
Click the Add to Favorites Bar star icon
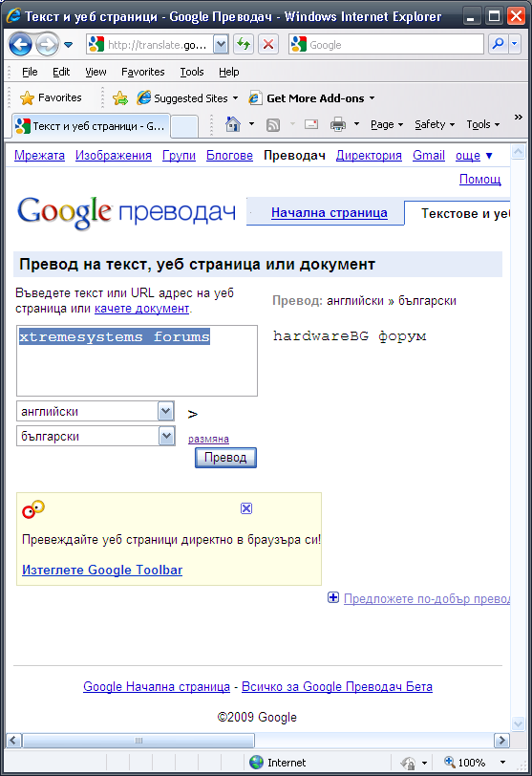point(120,98)
